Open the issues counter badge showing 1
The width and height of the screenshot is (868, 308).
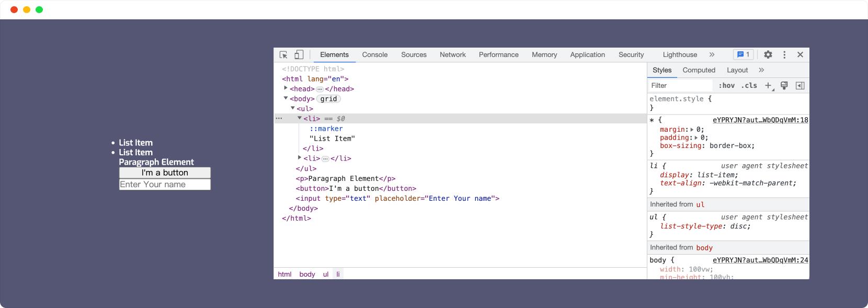(x=743, y=54)
